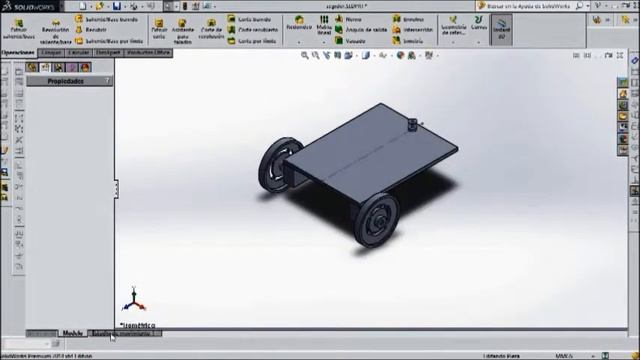The width and height of the screenshot is (640, 360).
Task: Click the Zoom to area icon
Action: pos(316,55)
